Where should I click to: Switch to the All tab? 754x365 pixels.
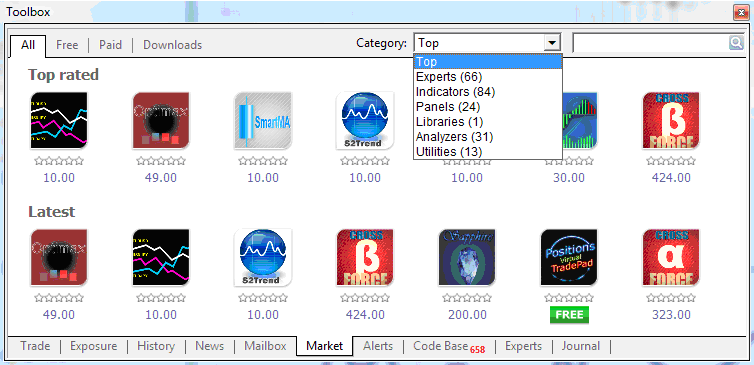(x=28, y=45)
